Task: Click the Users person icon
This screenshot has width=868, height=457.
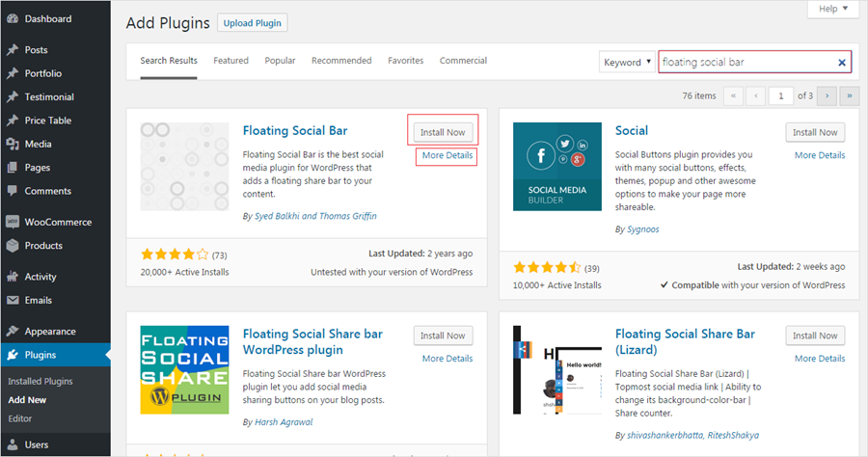Action: pyautogui.click(x=13, y=444)
